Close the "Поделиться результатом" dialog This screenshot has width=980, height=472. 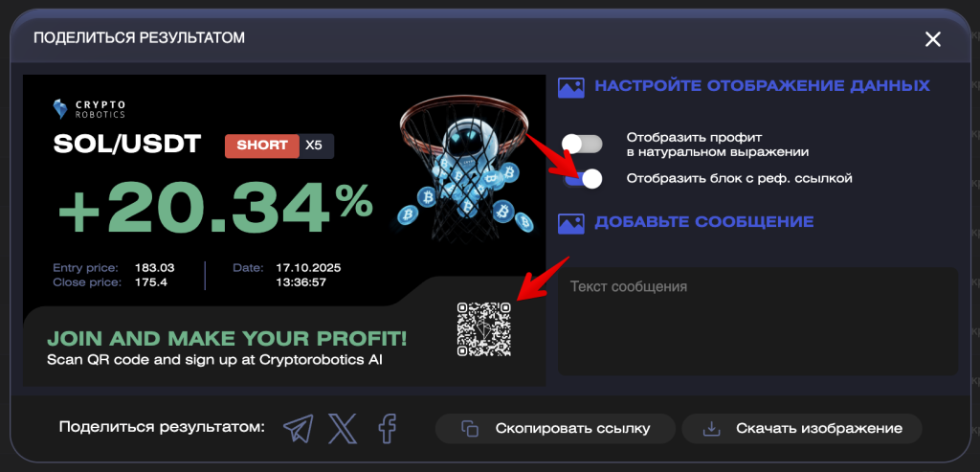(932, 39)
